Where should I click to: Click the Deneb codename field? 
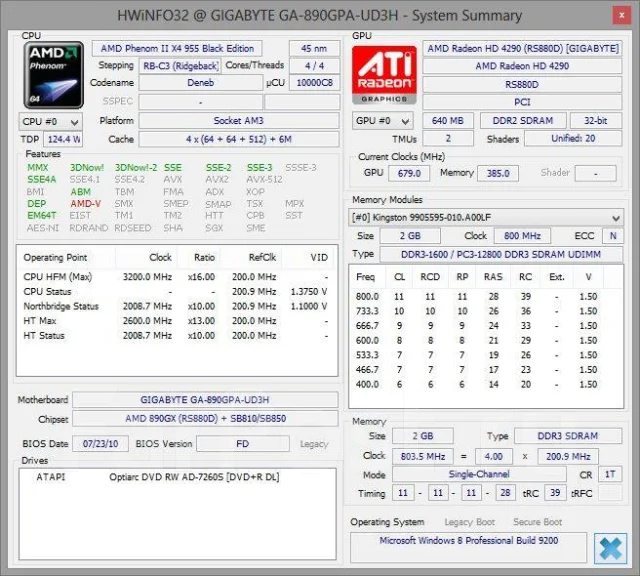pyautogui.click(x=200, y=83)
